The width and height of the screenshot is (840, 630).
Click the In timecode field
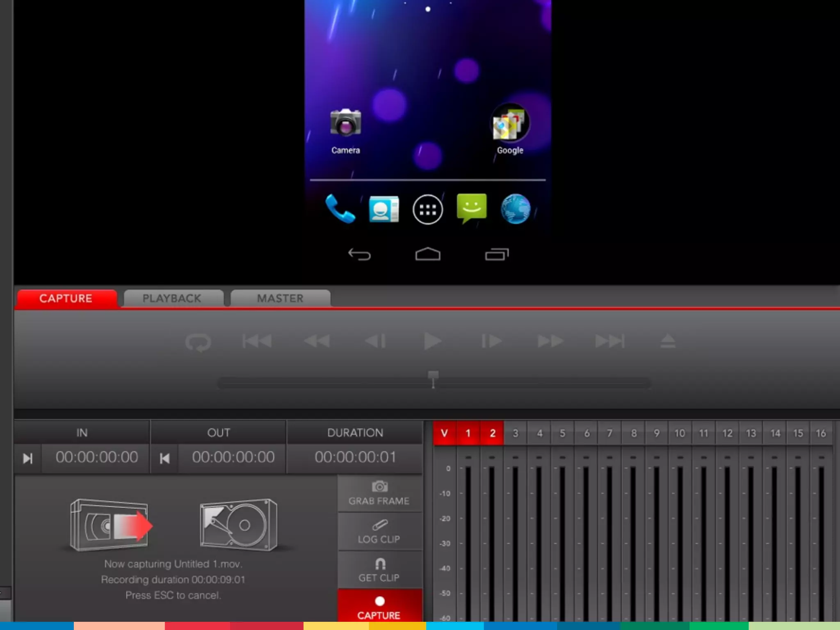97,457
